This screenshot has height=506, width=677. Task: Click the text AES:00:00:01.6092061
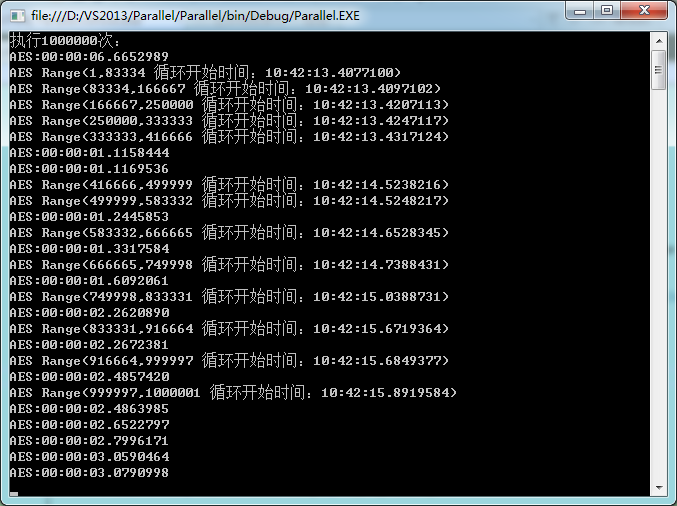click(x=89, y=281)
